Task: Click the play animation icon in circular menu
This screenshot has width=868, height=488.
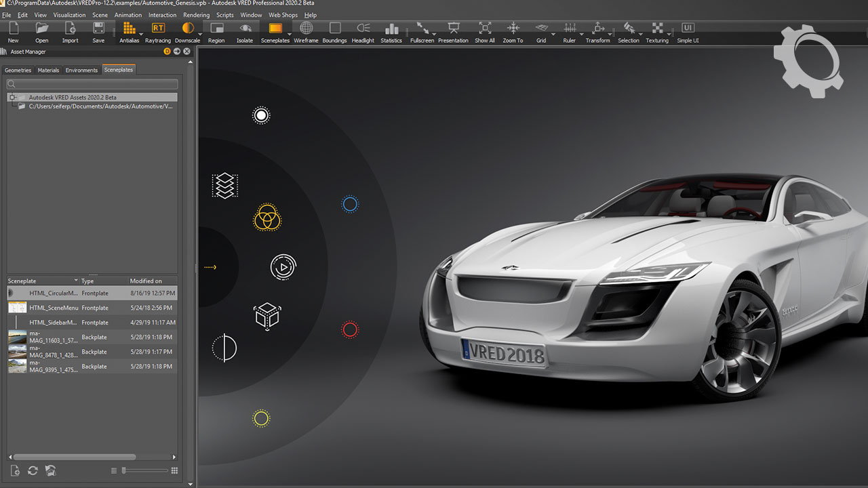Action: 283,267
